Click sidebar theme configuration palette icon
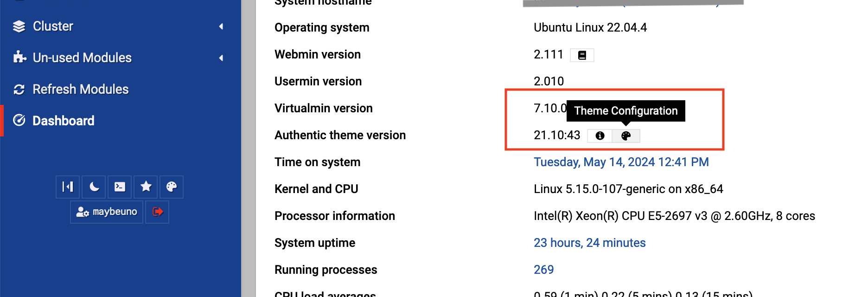This screenshot has width=868, height=297. tap(172, 187)
